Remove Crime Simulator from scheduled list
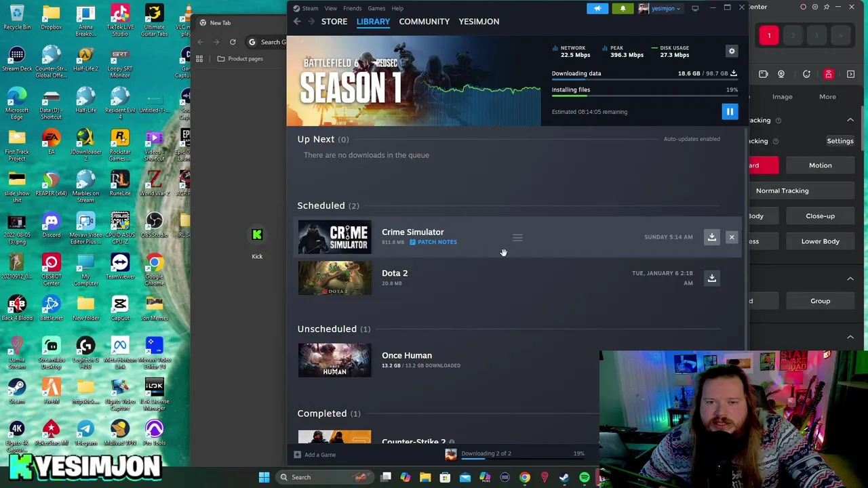This screenshot has height=488, width=868. point(732,237)
